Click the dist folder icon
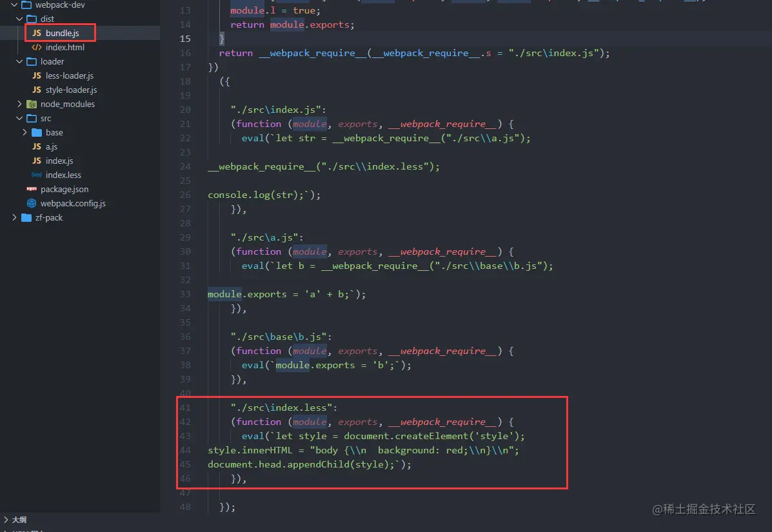 pos(32,19)
